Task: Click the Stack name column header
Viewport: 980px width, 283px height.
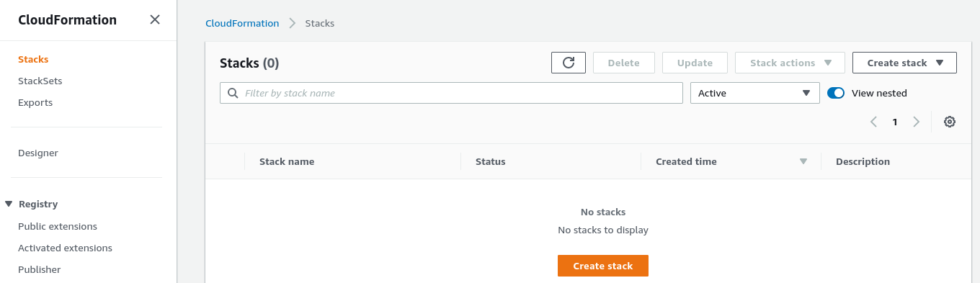Action: [287, 161]
